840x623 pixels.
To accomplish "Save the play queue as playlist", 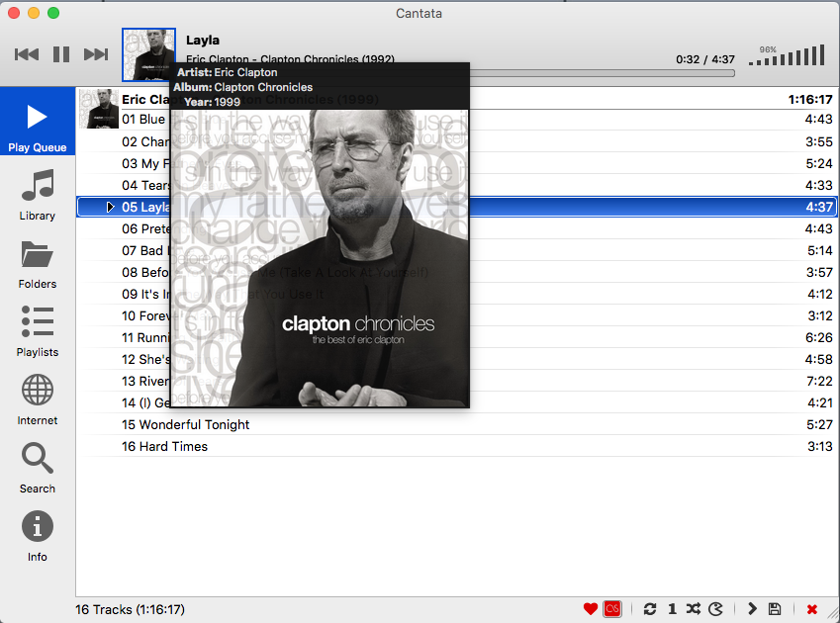I will click(775, 609).
